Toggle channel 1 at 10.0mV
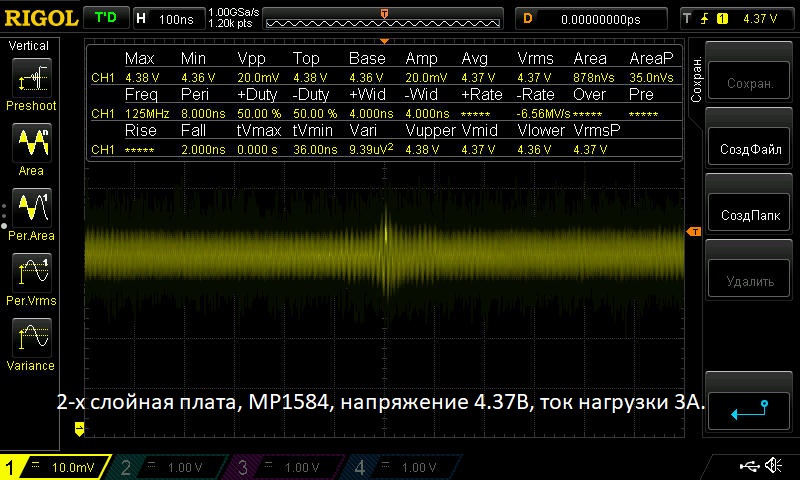Image resolution: width=800 pixels, height=480 pixels. (x=55, y=467)
